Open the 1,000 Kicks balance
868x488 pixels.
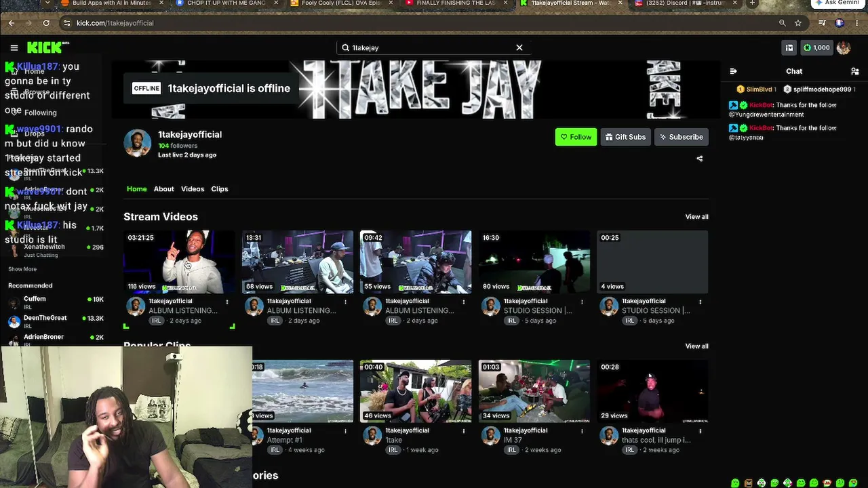[816, 47]
